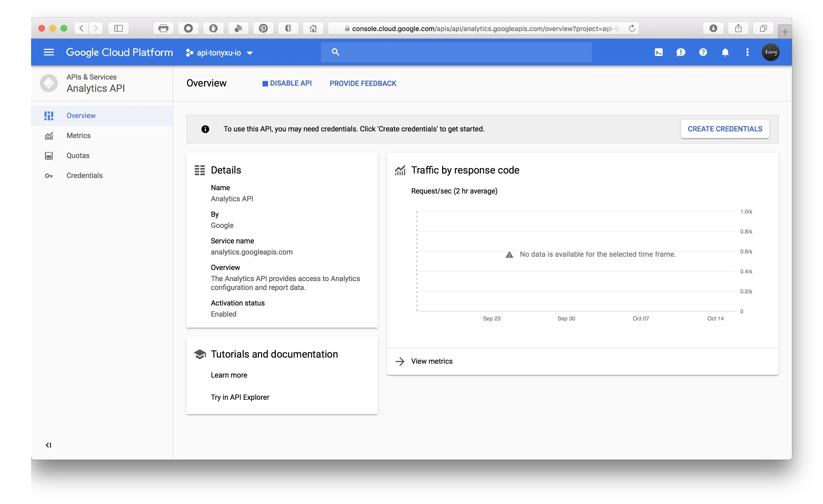Toggle Safari sidebar view button
The height and width of the screenshot is (504, 823).
tap(118, 28)
